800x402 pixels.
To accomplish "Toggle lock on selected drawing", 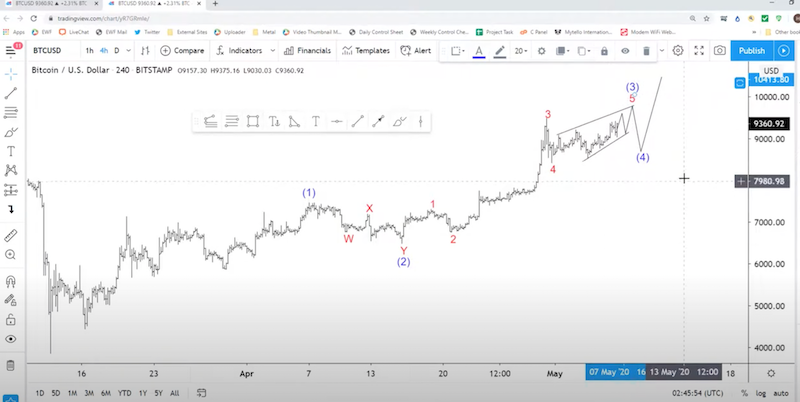I will click(x=604, y=50).
